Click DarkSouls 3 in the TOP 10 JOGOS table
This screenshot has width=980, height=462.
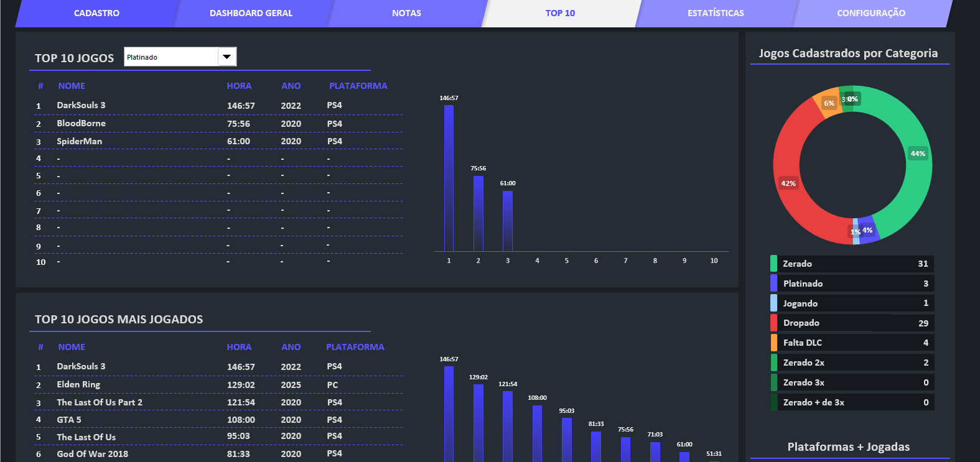(81, 105)
